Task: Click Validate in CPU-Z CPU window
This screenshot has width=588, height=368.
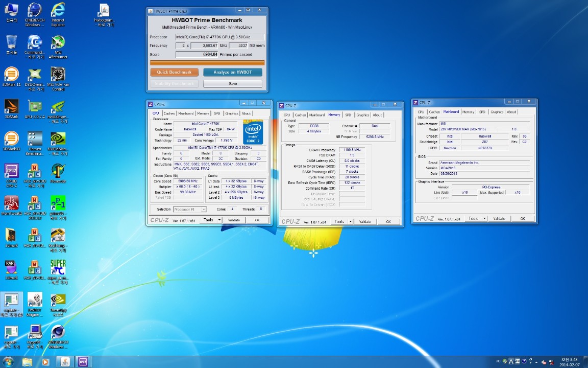Action: tap(234, 220)
